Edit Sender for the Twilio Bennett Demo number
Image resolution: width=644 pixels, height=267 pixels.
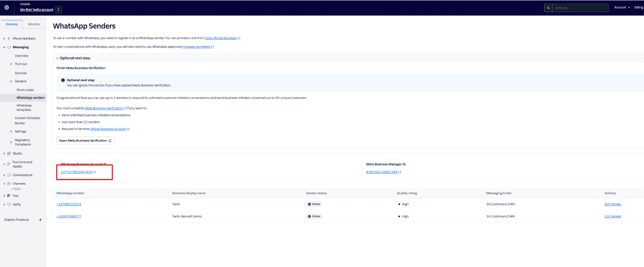click(x=613, y=216)
